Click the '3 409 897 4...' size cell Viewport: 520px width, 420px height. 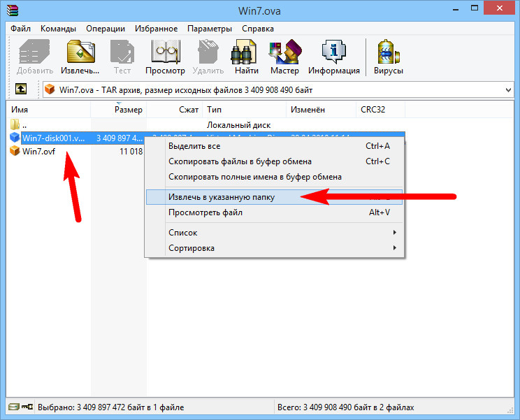click(x=120, y=138)
